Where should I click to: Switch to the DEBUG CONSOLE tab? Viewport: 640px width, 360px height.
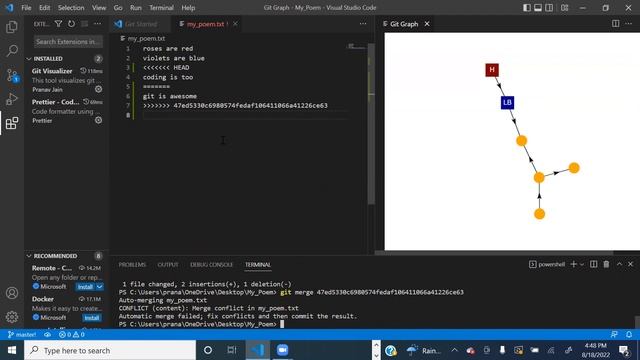coord(211,264)
